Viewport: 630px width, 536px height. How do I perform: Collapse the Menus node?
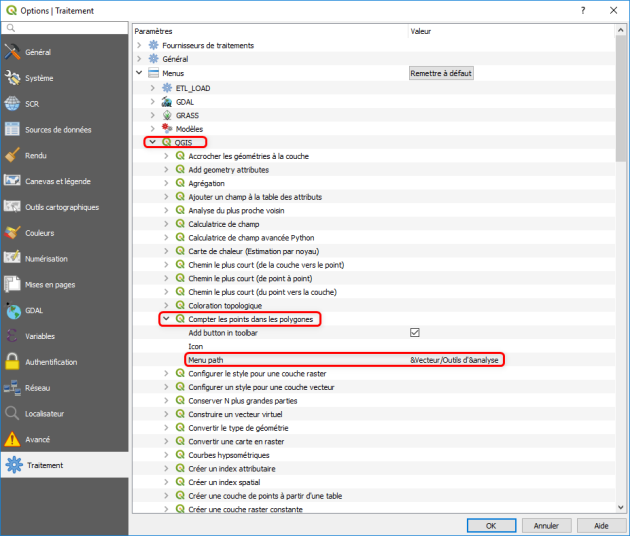pos(139,73)
